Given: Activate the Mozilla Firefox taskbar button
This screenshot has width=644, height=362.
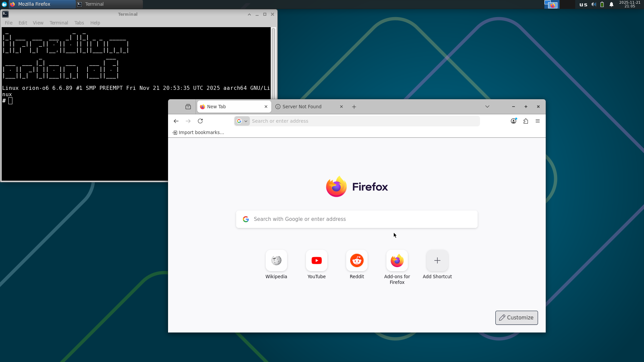Looking at the screenshot, I should point(42,4).
